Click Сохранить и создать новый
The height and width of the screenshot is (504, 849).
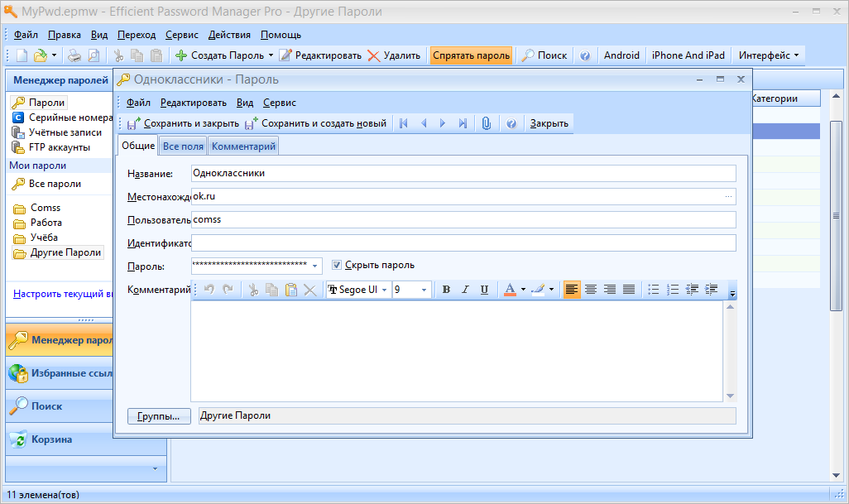[316, 123]
